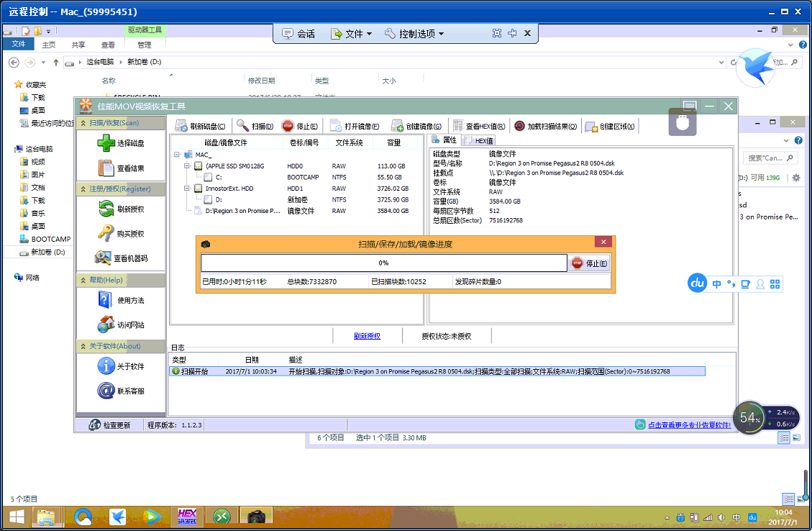Click the 联系客服 contact support icon

coord(106,391)
